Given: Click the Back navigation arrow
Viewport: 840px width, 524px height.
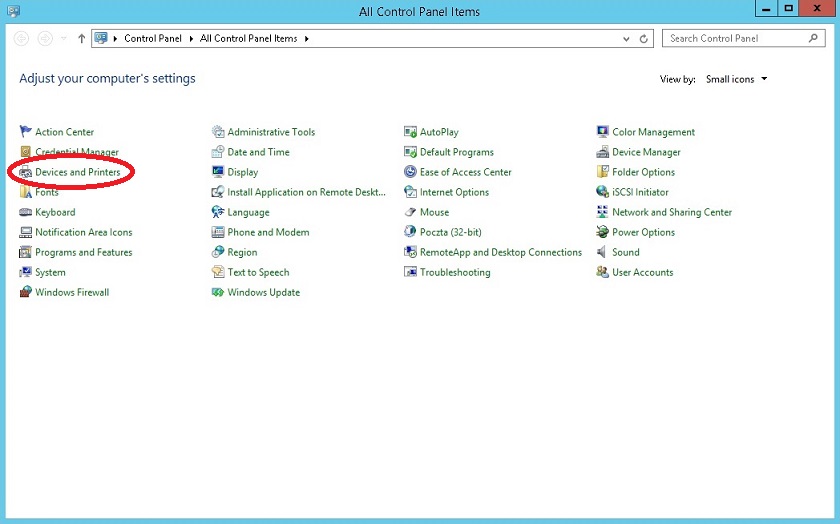Looking at the screenshot, I should (21, 39).
